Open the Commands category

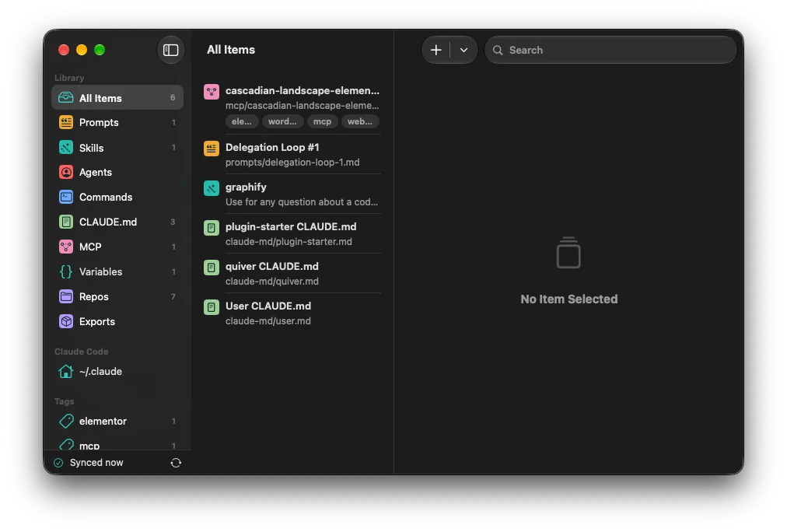point(117,197)
